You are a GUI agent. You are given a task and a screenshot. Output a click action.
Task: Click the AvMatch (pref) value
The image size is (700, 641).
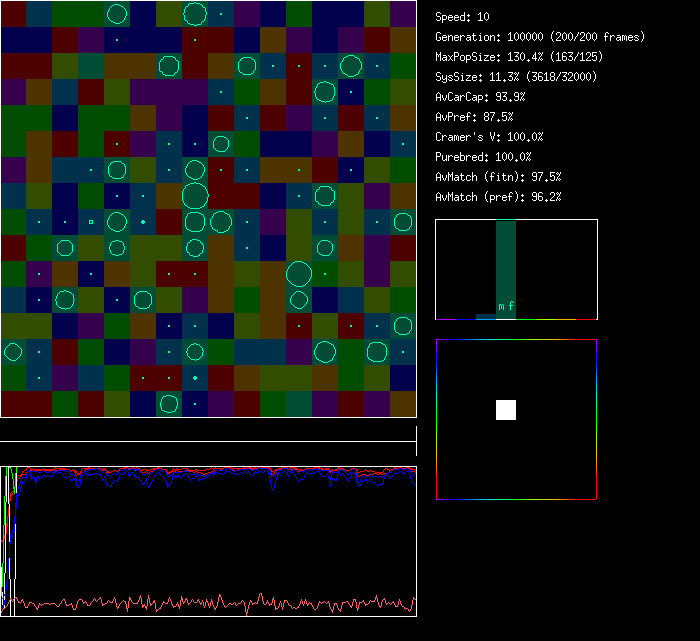(x=498, y=197)
